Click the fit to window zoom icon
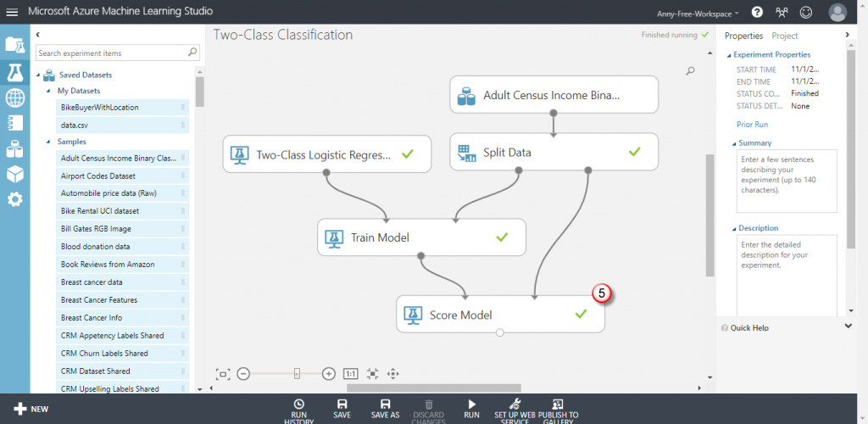Viewport: 868px width, 424px height. tap(223, 374)
